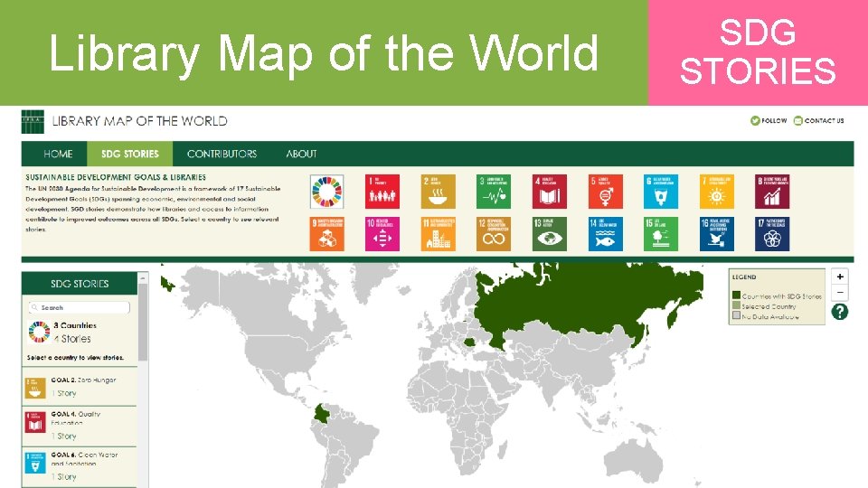Select SDG 11 Sustainable Cities icon
The image size is (868, 488).
438,234
